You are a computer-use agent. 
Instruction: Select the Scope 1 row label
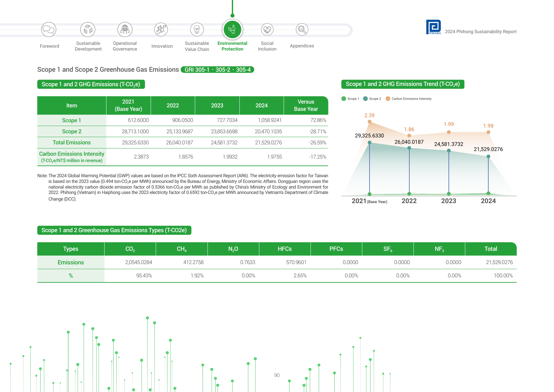pyautogui.click(x=72, y=120)
